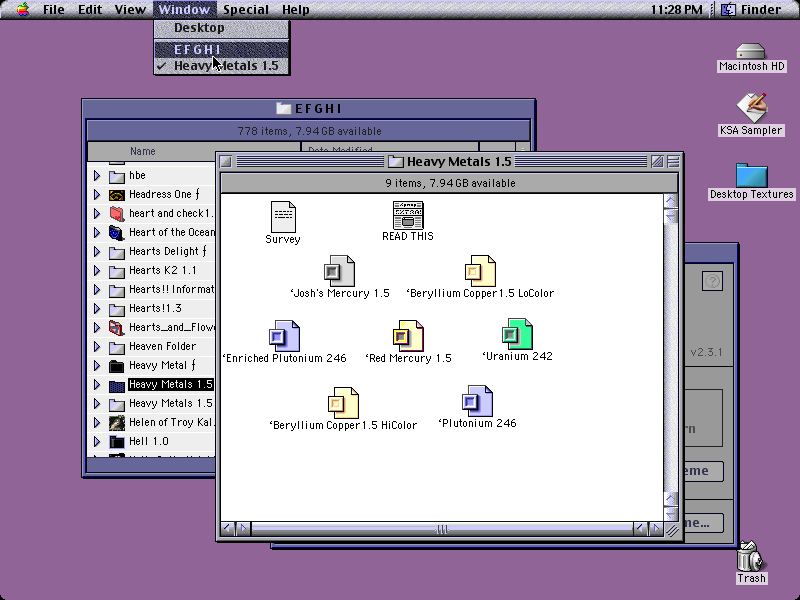Viewport: 800px width, 600px height.
Task: Click the hbe folder icon
Action: [117, 176]
